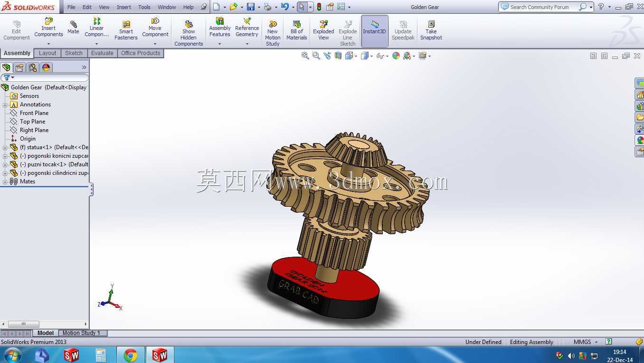Click the Save icon in top toolbar
The width and height of the screenshot is (644, 363).
point(251,7)
